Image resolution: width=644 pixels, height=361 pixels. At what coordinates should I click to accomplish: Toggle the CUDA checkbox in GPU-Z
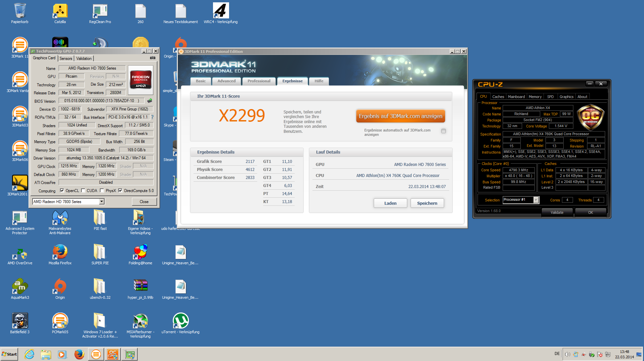click(x=83, y=191)
